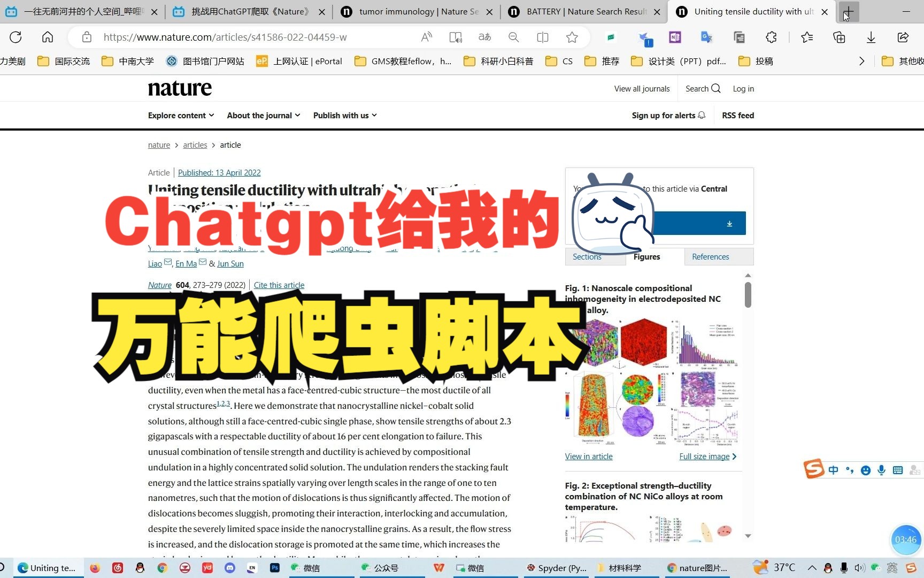The image size is (924, 578).
Task: Click the download arrow on blue button
Action: 729,224
